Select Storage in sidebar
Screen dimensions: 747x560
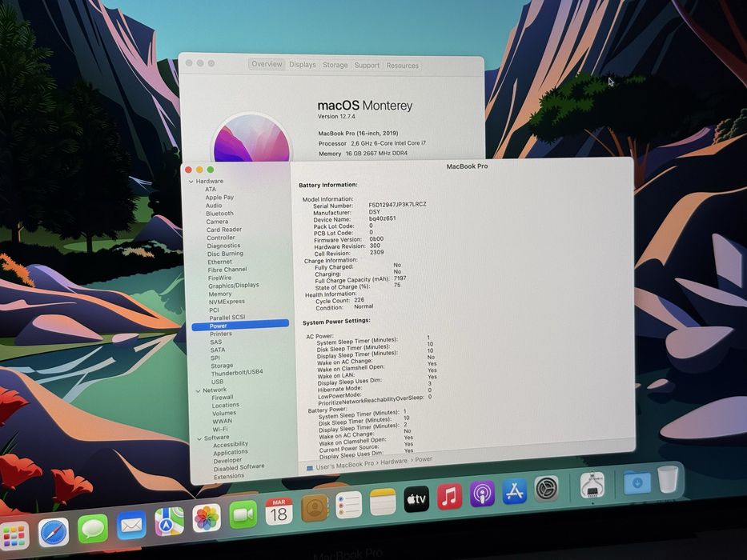[222, 366]
